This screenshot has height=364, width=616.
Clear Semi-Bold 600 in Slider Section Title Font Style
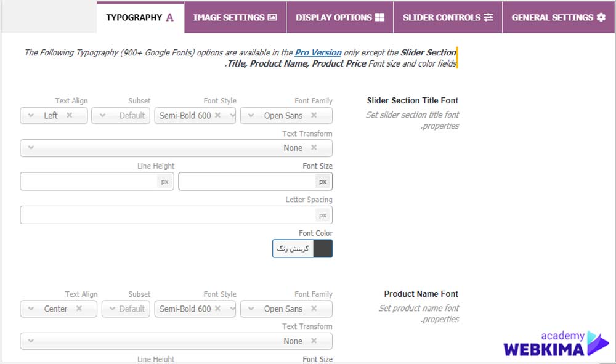click(217, 115)
